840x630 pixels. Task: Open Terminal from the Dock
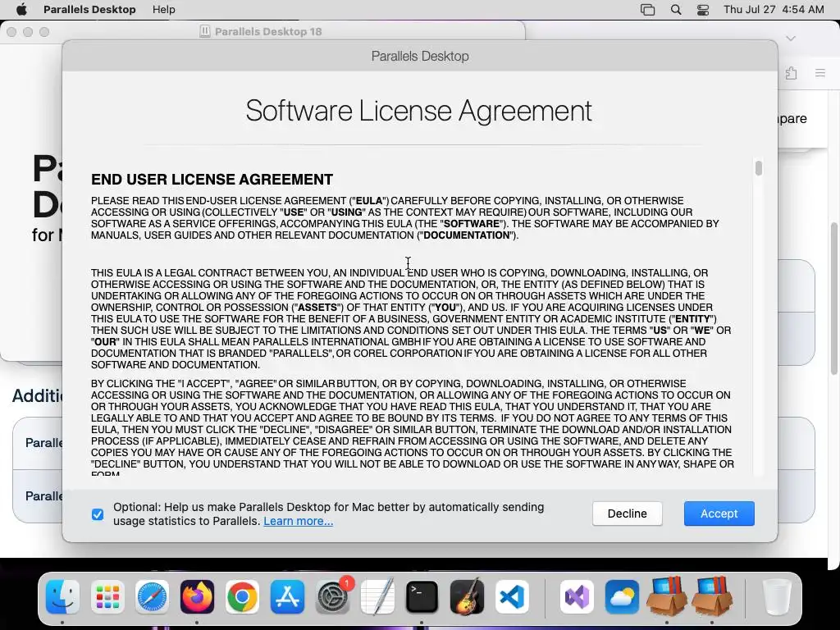[x=422, y=596]
